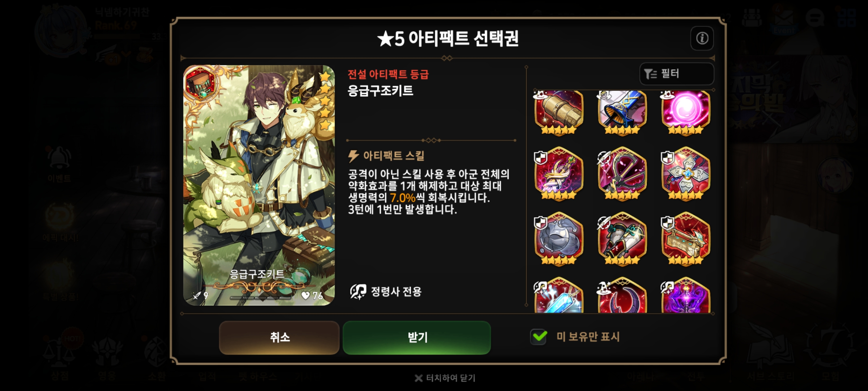This screenshot has height=391, width=868.
Task: Select the dark crescent blade artifact
Action: pos(622,295)
